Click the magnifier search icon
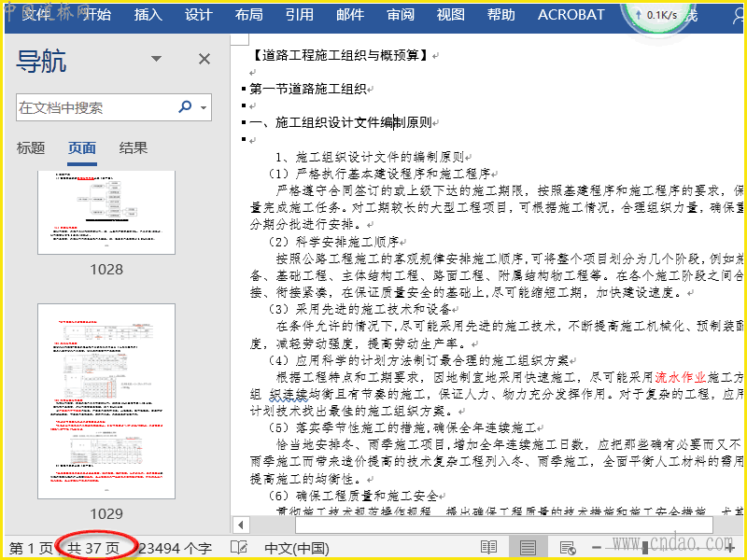This screenshot has width=747, height=560. pyautogui.click(x=185, y=106)
